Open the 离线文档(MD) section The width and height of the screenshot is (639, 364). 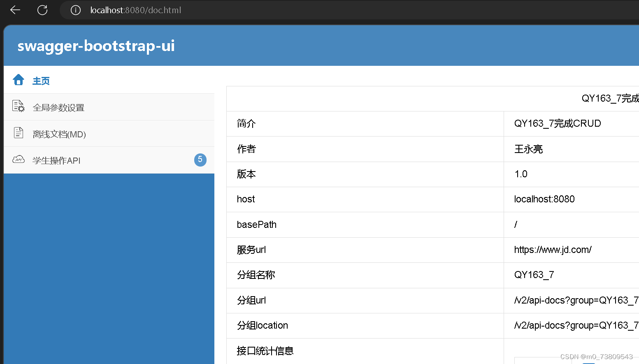[59, 133]
